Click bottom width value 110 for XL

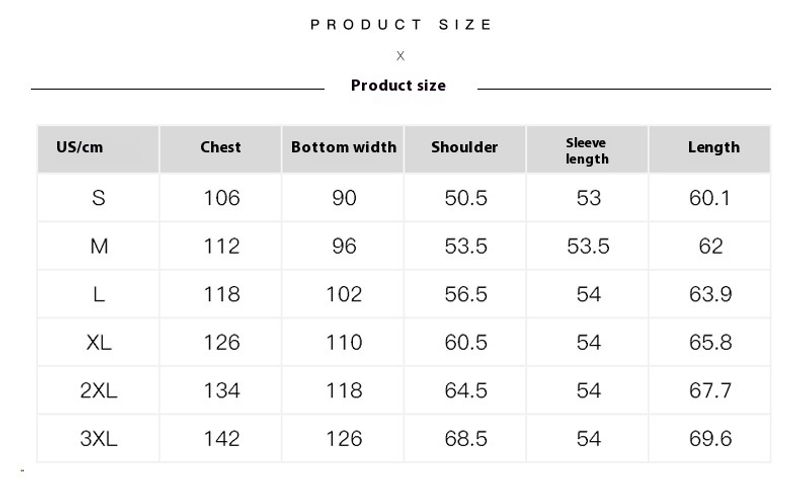pos(344,342)
